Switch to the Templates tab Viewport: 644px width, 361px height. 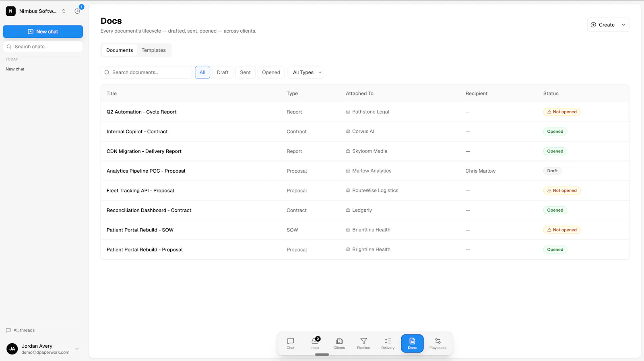coord(153,50)
